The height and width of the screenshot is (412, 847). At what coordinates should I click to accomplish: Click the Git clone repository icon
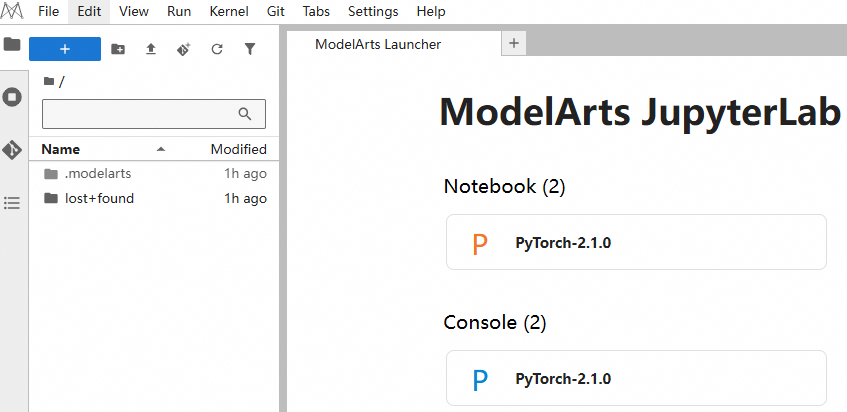184,50
